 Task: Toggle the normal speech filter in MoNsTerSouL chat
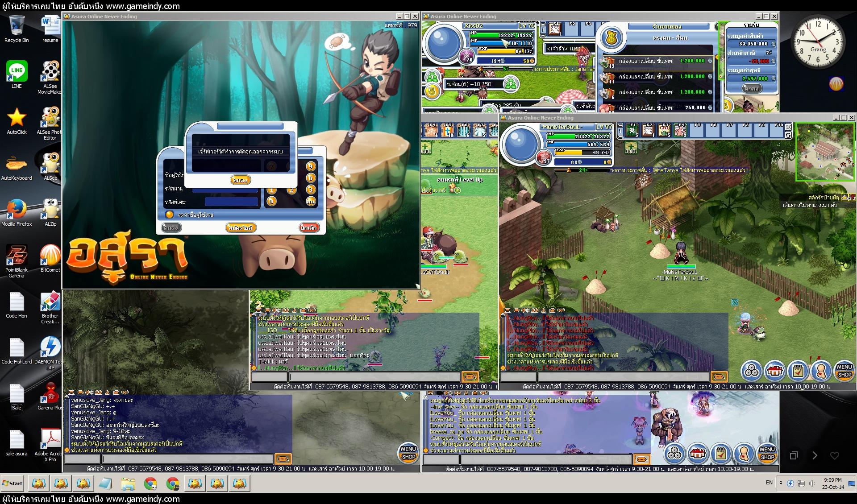click(x=516, y=310)
